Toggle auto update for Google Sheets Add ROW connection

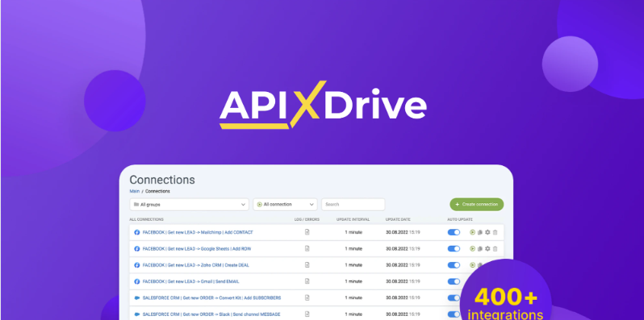pos(454,248)
